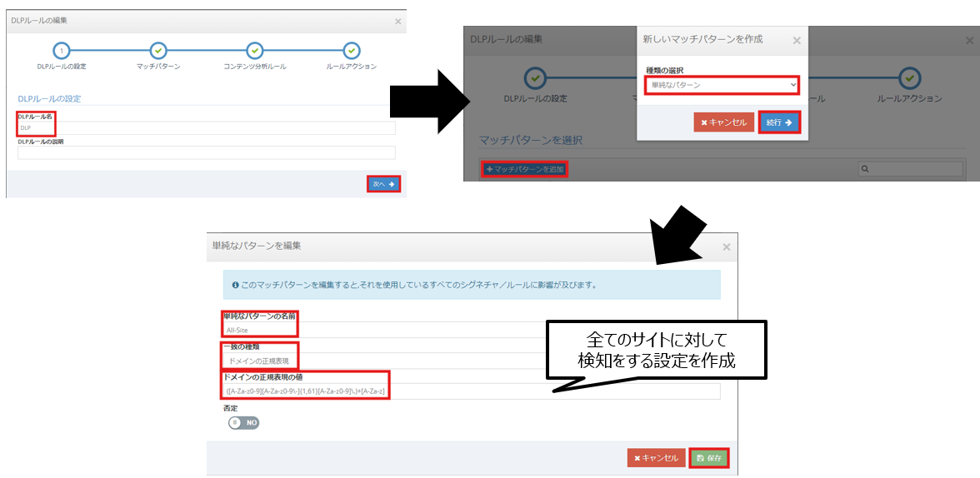Image resolution: width=980 pixels, height=478 pixels.
Task: Click the 次へ button
Action: pos(383,184)
